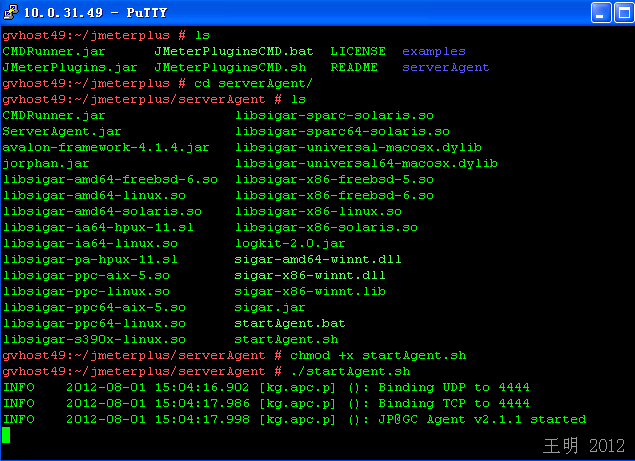Click the PuTTY icon in title bar
This screenshot has height=461, width=635.
11,13
